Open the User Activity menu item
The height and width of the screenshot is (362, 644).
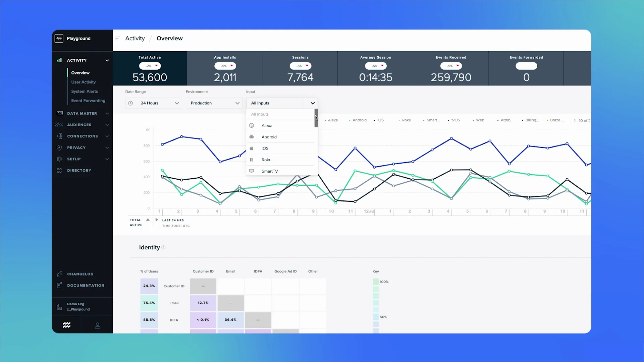[84, 82]
